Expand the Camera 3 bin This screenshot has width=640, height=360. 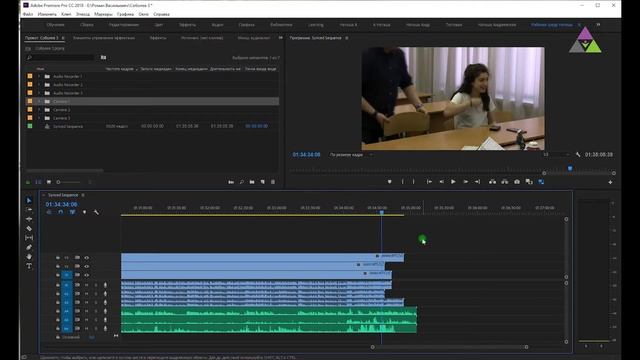click(39, 118)
